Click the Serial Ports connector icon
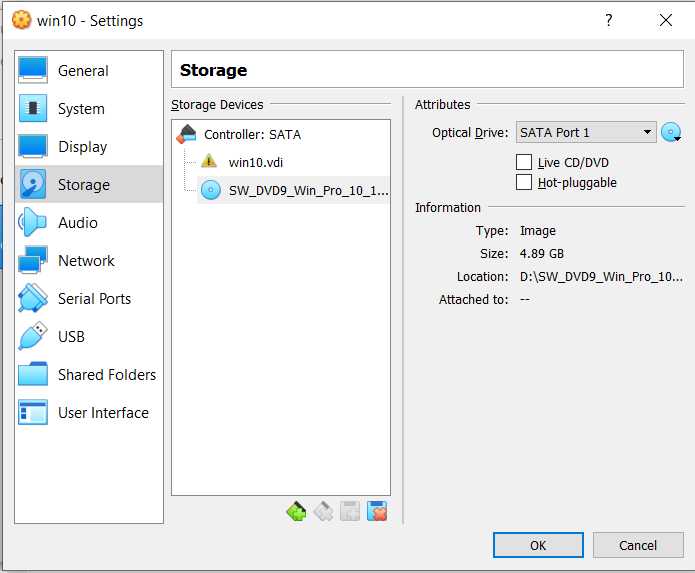 (33, 297)
